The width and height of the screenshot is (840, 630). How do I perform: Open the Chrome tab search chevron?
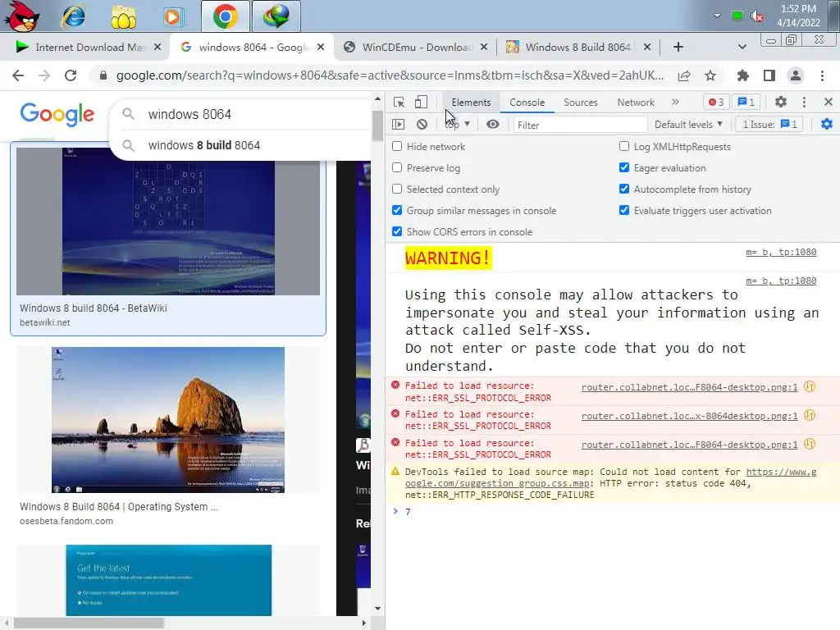pyautogui.click(x=742, y=47)
